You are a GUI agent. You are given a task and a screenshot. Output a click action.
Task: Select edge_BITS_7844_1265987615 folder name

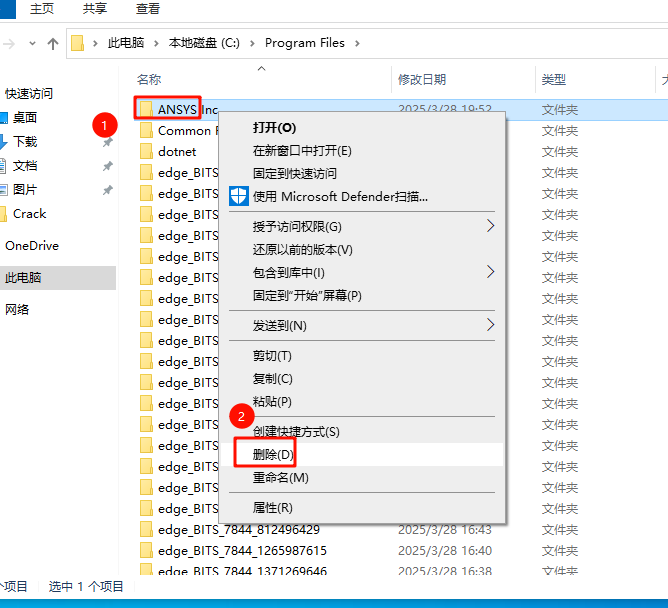(242, 551)
